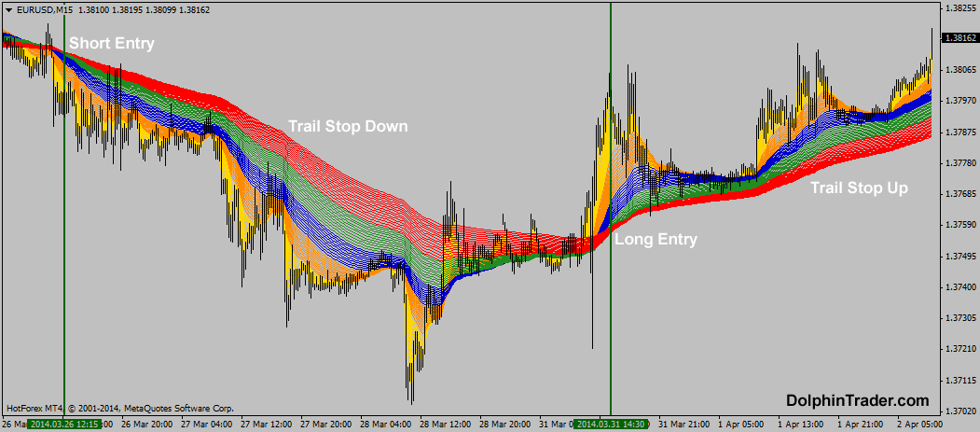Select the Short Entry text label
This screenshot has width=980, height=432.
pyautogui.click(x=112, y=43)
